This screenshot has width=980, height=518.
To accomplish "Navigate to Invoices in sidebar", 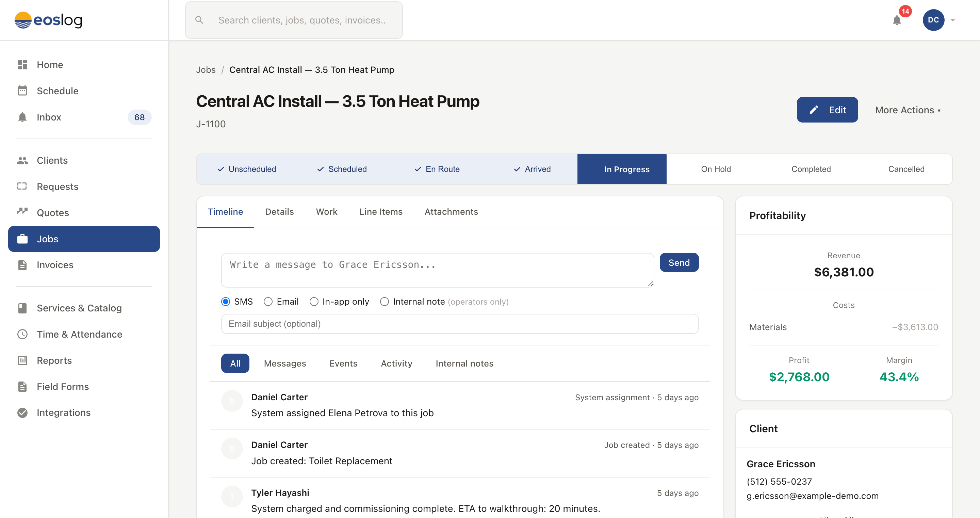I will [x=84, y=265].
